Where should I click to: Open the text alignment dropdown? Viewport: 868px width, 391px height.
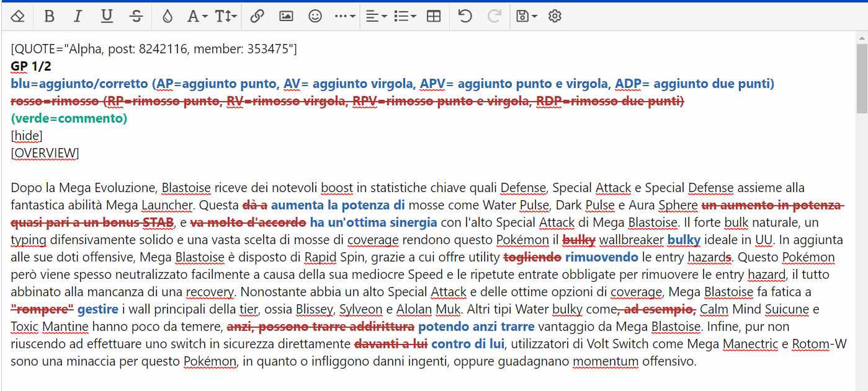[376, 17]
